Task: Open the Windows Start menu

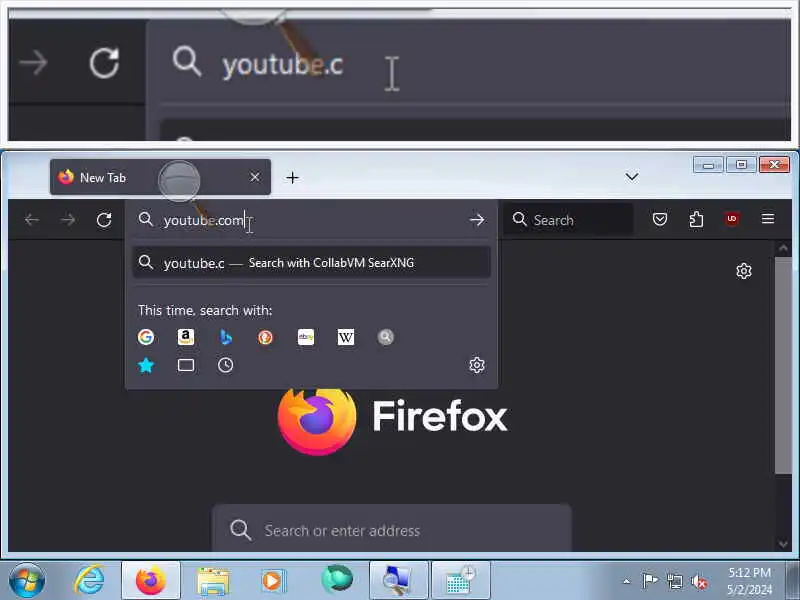Action: (x=27, y=580)
